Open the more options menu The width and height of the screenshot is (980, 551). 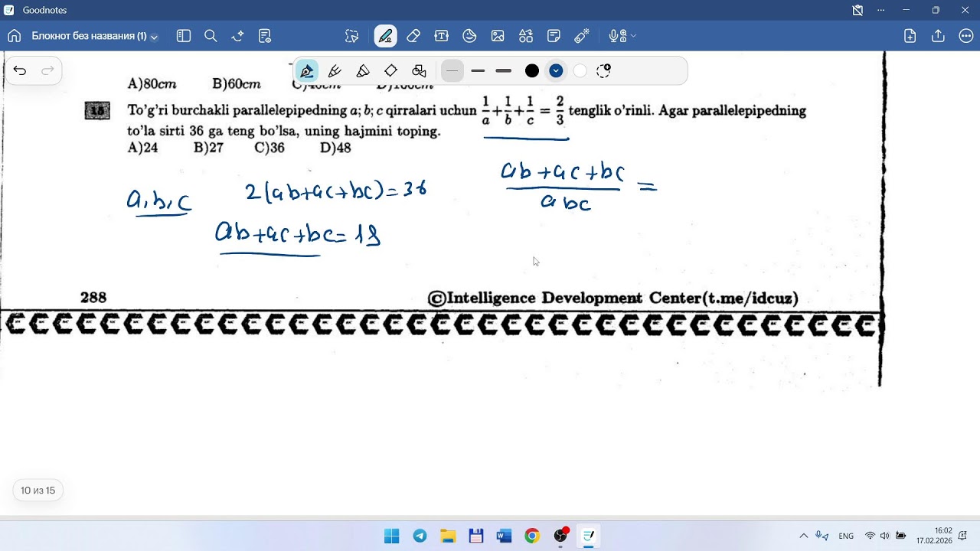(x=965, y=36)
